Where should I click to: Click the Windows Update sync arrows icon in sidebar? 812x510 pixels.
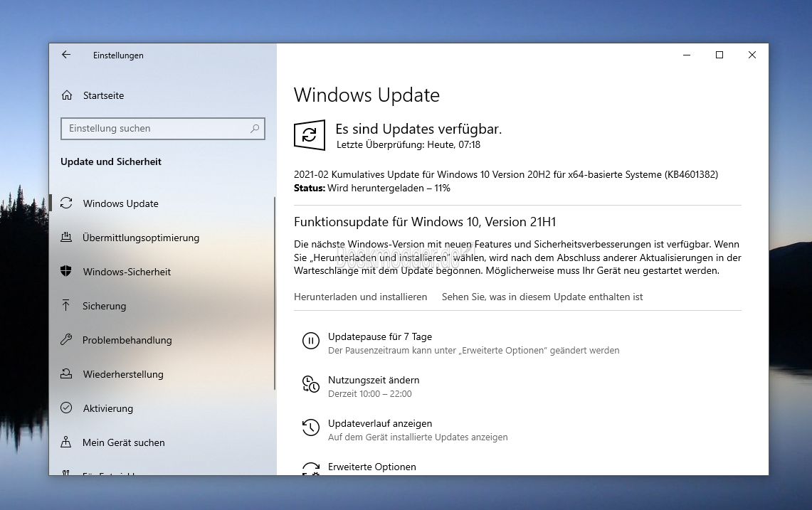click(x=66, y=203)
